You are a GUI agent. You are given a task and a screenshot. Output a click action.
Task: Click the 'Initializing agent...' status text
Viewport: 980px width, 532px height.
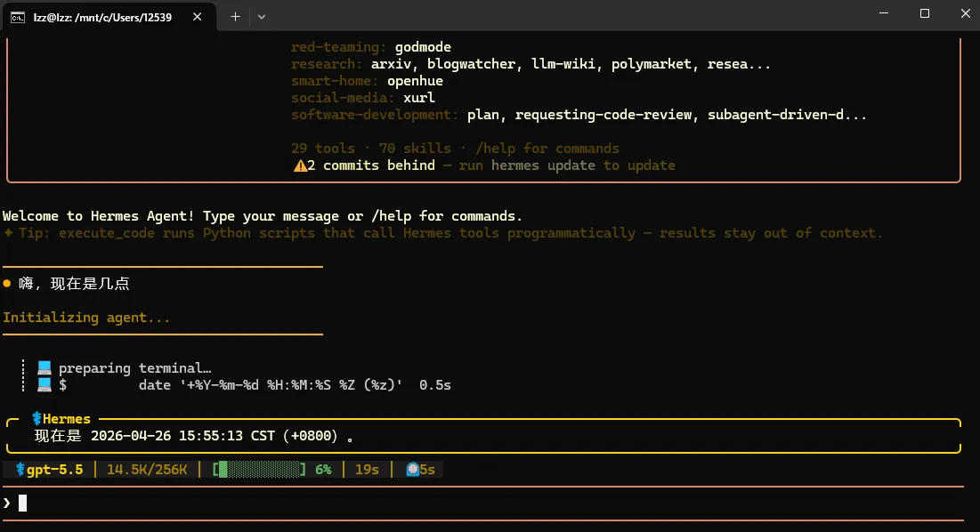pyautogui.click(x=86, y=318)
